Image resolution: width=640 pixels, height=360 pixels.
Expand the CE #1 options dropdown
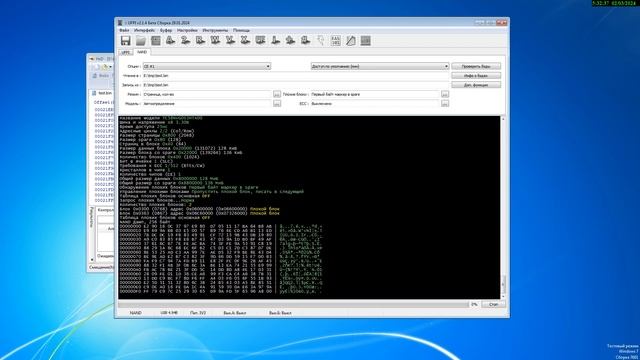[207, 66]
